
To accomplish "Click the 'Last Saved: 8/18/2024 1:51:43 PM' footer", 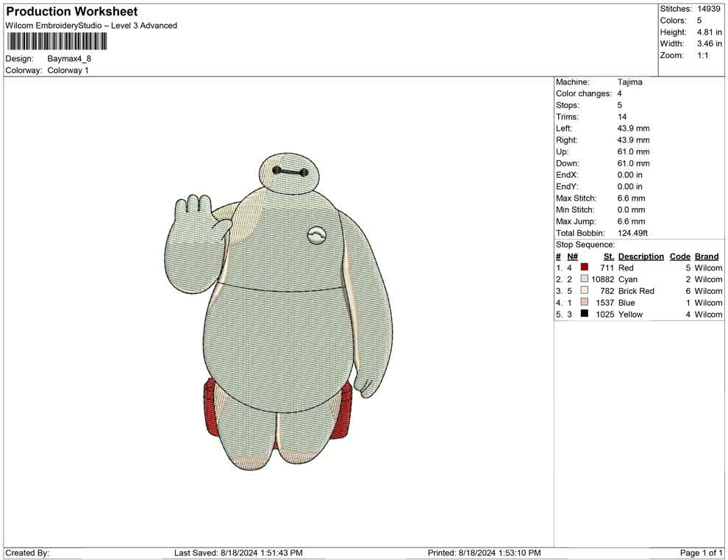I will click(238, 553).
